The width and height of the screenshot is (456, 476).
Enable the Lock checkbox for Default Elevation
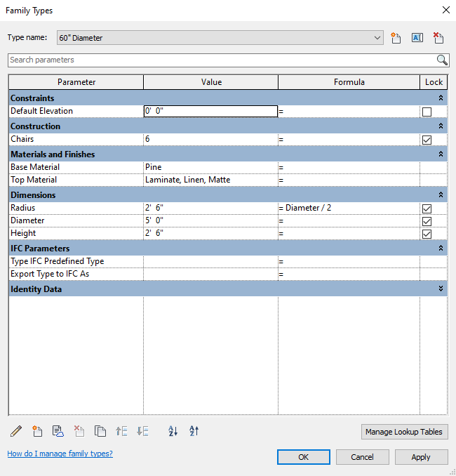coord(427,112)
